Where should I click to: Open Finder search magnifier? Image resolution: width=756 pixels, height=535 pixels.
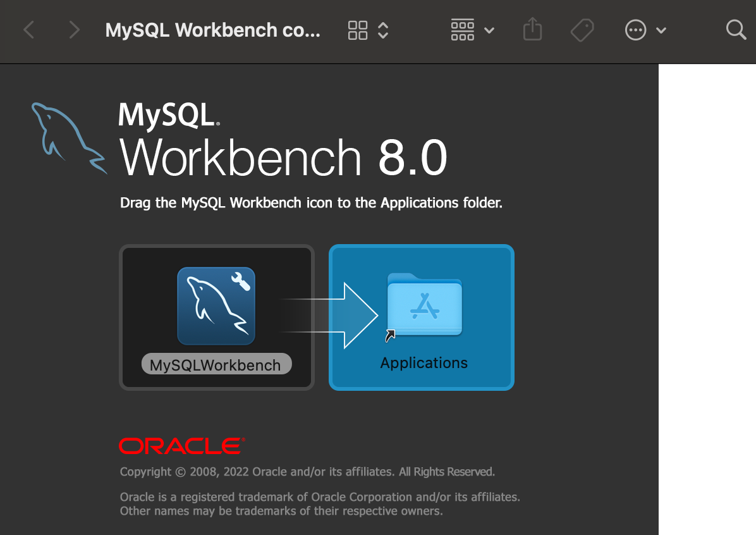(736, 30)
